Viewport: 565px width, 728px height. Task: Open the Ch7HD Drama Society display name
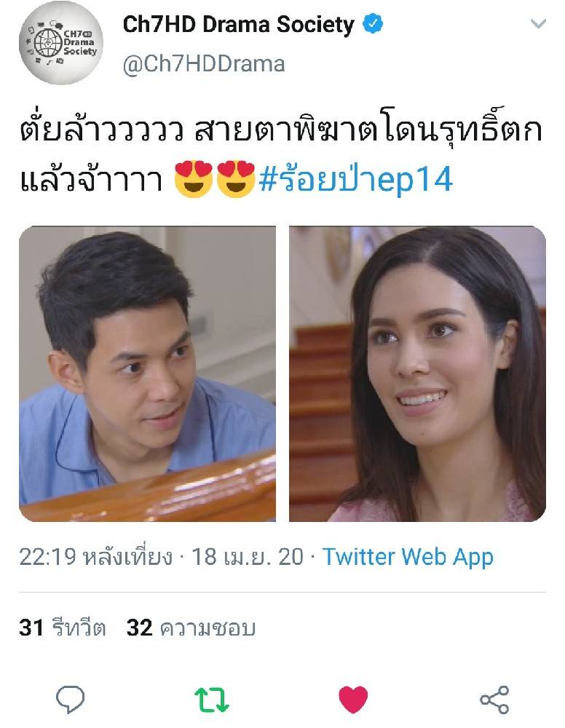tap(238, 24)
